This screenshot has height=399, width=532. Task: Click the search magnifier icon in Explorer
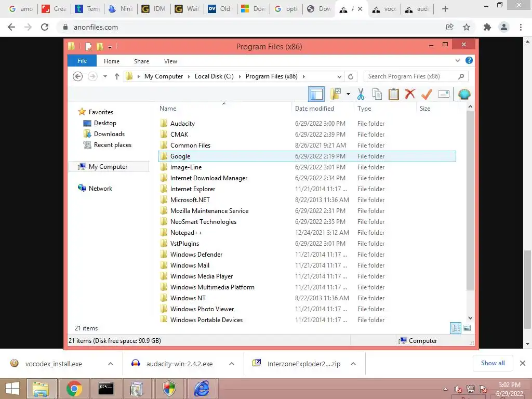pyautogui.click(x=461, y=76)
